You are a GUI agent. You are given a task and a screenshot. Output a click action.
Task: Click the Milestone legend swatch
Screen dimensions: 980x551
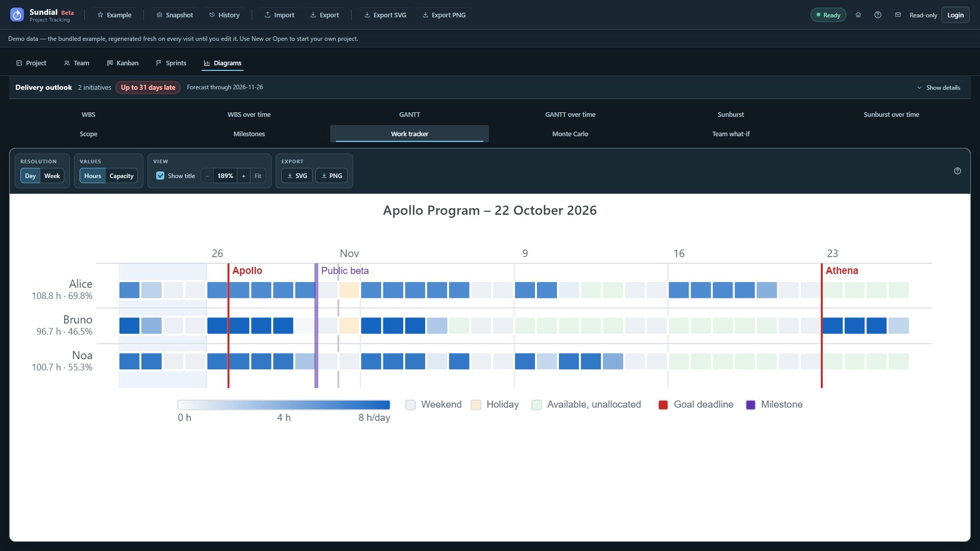click(x=750, y=405)
